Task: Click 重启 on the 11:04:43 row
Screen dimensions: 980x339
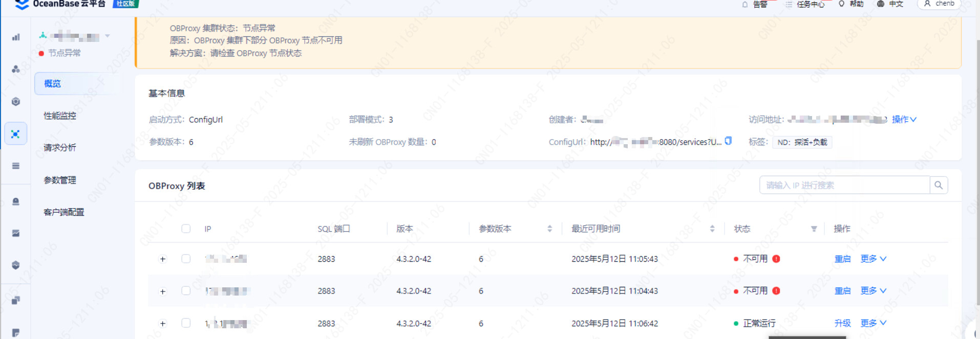Action: point(842,290)
